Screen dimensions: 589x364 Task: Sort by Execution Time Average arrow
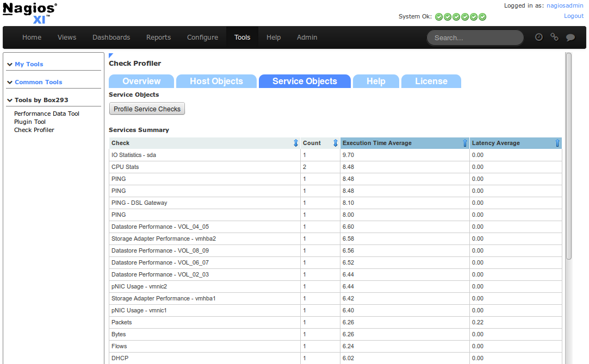click(465, 143)
